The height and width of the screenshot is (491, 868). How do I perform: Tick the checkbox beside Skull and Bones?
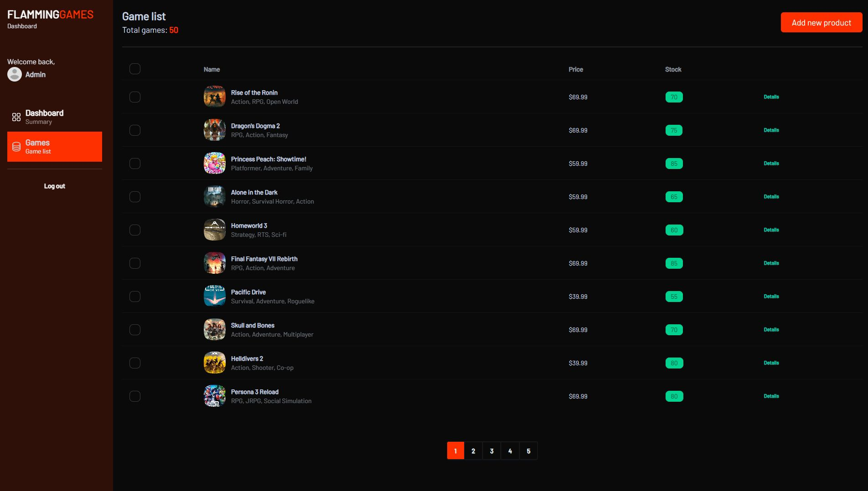[x=135, y=330]
